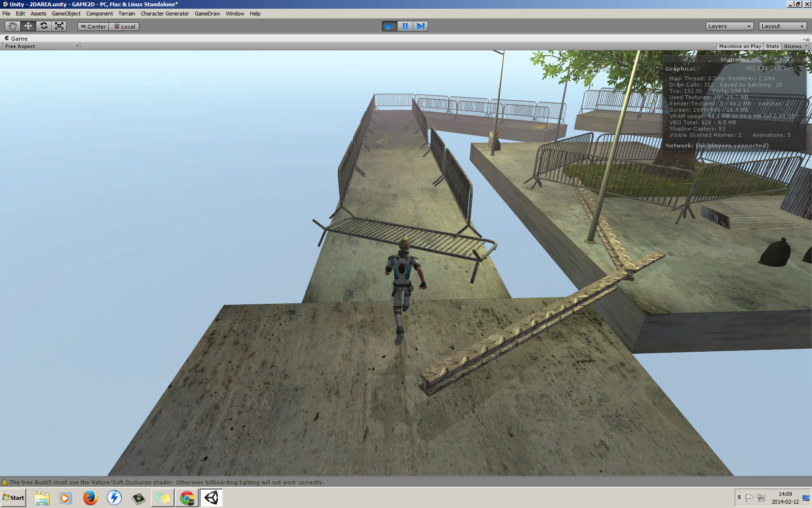Open the GameObject menu
This screenshot has width=812, height=508.
pyautogui.click(x=66, y=14)
